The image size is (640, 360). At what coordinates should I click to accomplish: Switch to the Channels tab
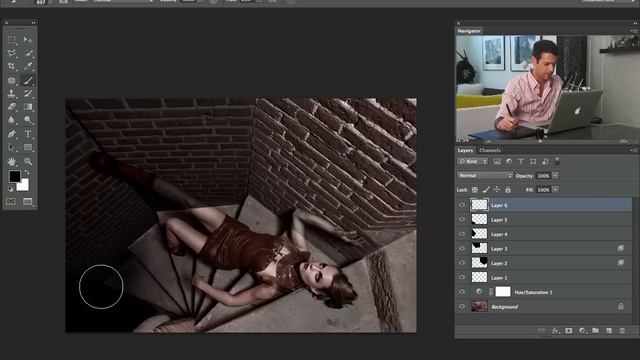coord(490,150)
